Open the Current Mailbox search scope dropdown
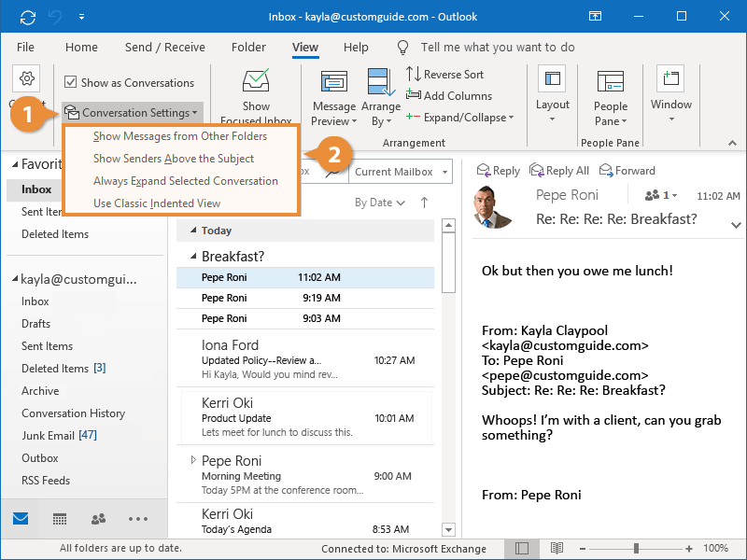Viewport: 747px width, 560px height. coord(401,172)
